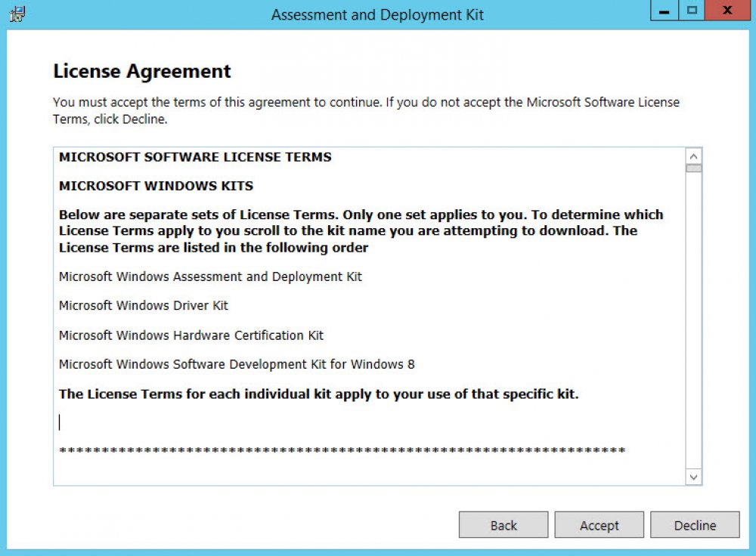Click the MICROSOFT WINDOWS KITS heading text
This screenshot has width=756, height=556.
coord(156,186)
